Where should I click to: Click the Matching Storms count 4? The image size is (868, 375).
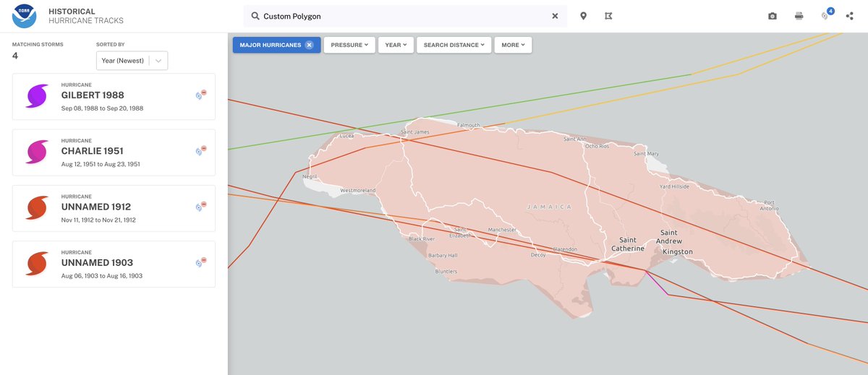15,56
